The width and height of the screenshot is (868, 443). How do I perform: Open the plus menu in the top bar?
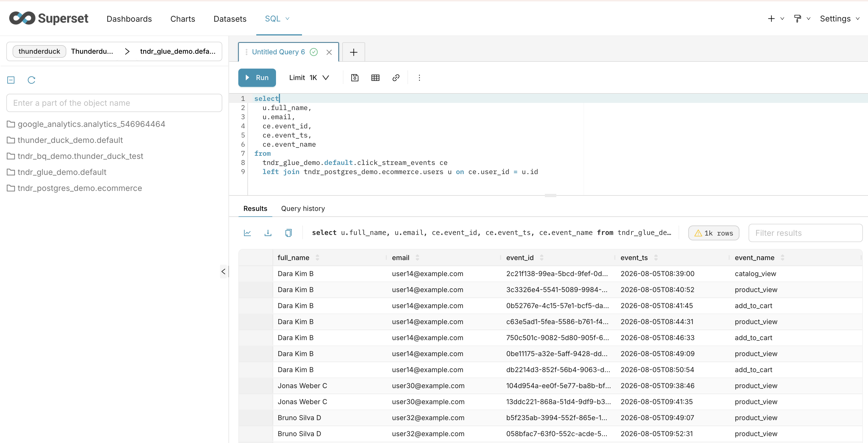click(775, 19)
